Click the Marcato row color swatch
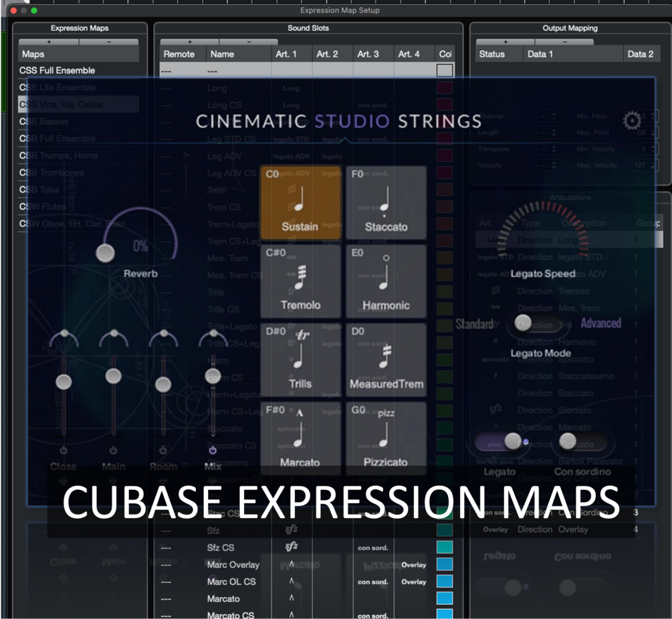 pos(445,598)
